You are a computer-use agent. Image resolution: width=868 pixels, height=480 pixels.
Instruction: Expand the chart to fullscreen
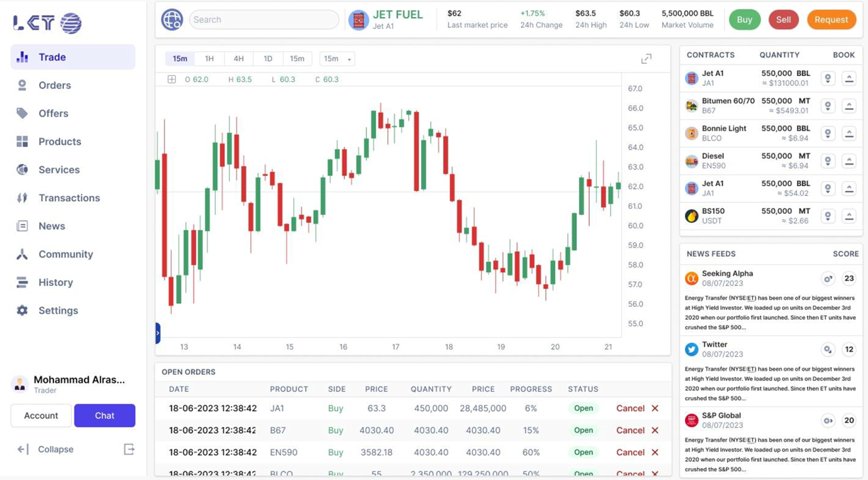646,59
